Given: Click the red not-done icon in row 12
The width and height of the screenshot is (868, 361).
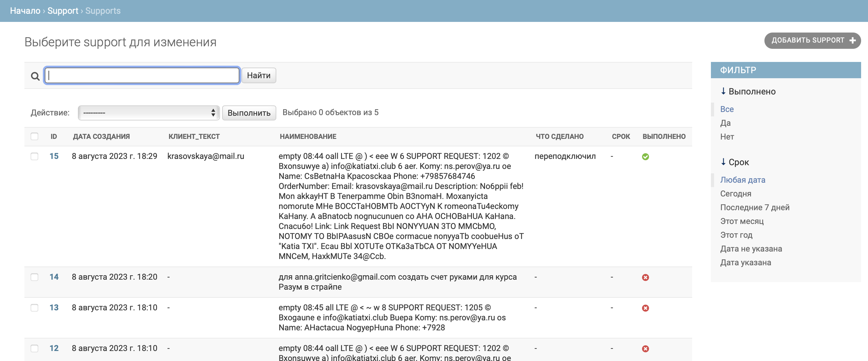Looking at the screenshot, I should (x=645, y=348).
